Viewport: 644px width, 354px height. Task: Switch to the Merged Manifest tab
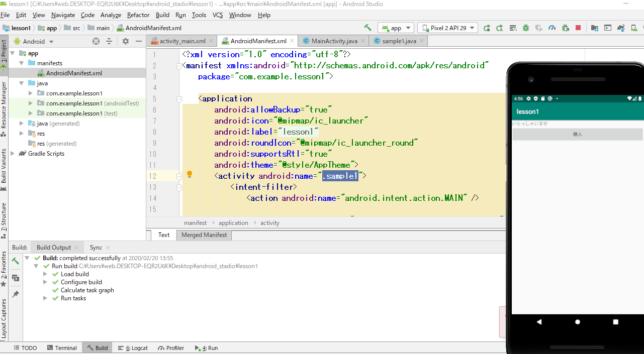tap(204, 235)
